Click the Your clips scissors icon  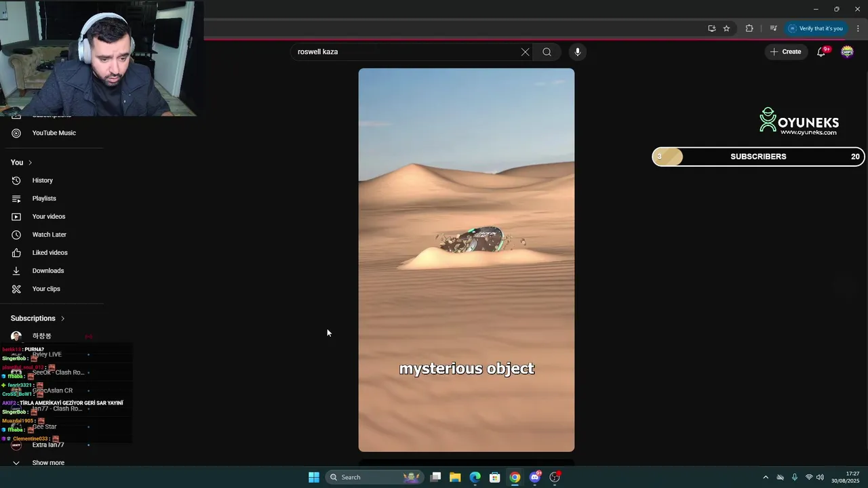(x=16, y=289)
